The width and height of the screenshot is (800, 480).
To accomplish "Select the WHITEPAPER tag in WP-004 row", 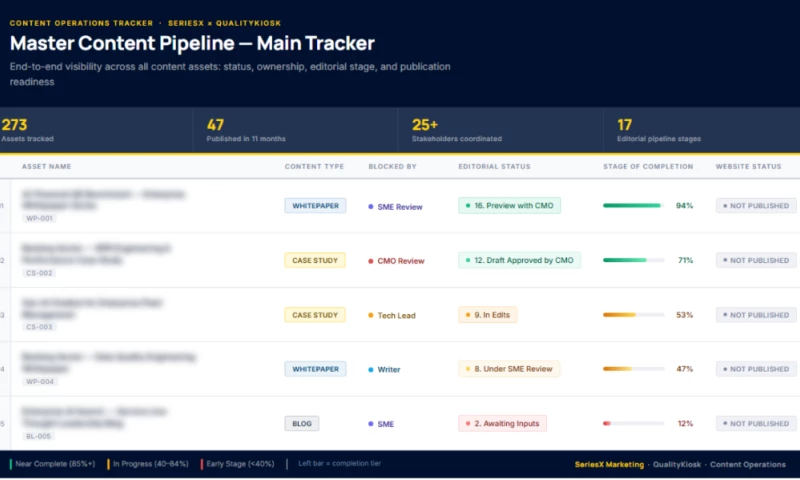I will click(x=315, y=369).
